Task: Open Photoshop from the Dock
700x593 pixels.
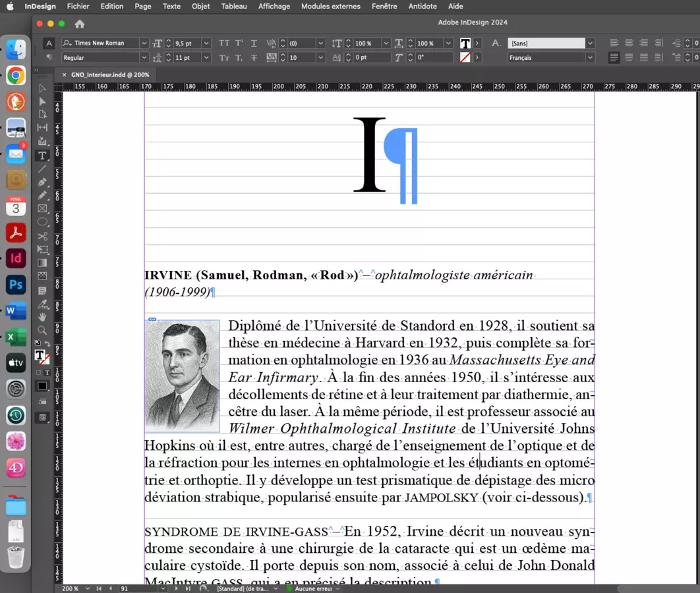Action: point(15,285)
